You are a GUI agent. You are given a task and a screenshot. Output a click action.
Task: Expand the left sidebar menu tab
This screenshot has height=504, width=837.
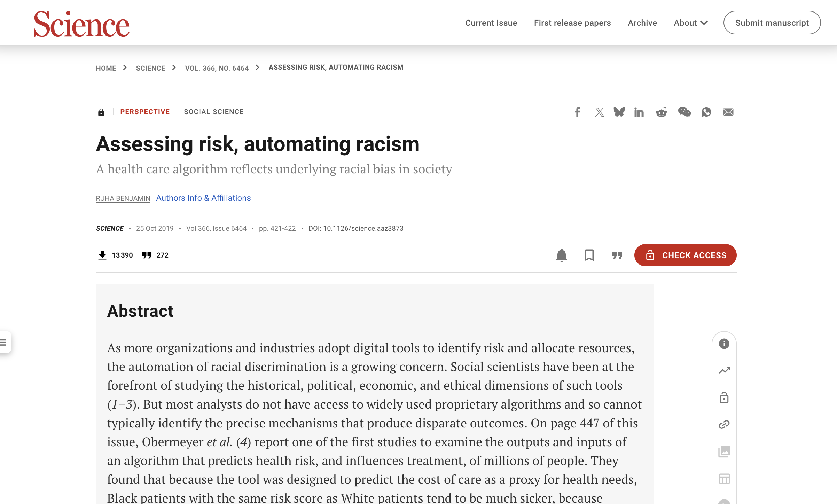5,342
